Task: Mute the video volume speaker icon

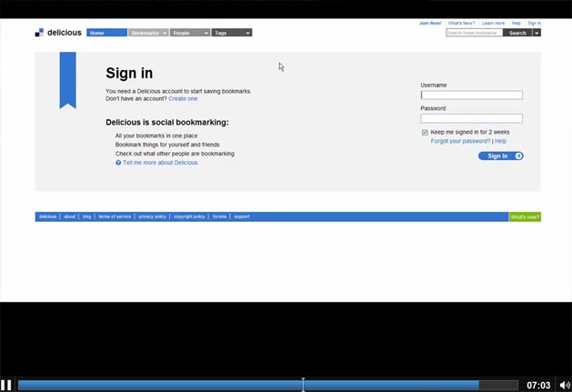Action: pos(565,385)
